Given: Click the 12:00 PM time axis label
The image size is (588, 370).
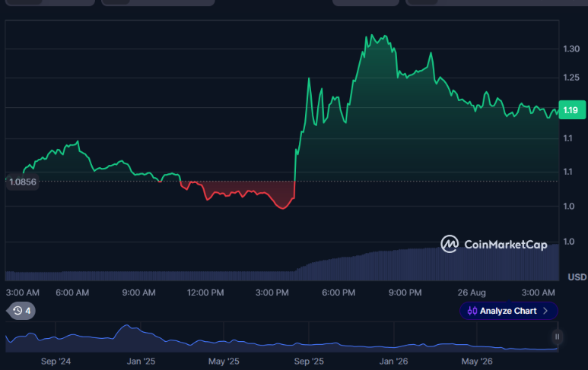Looking at the screenshot, I should (205, 293).
